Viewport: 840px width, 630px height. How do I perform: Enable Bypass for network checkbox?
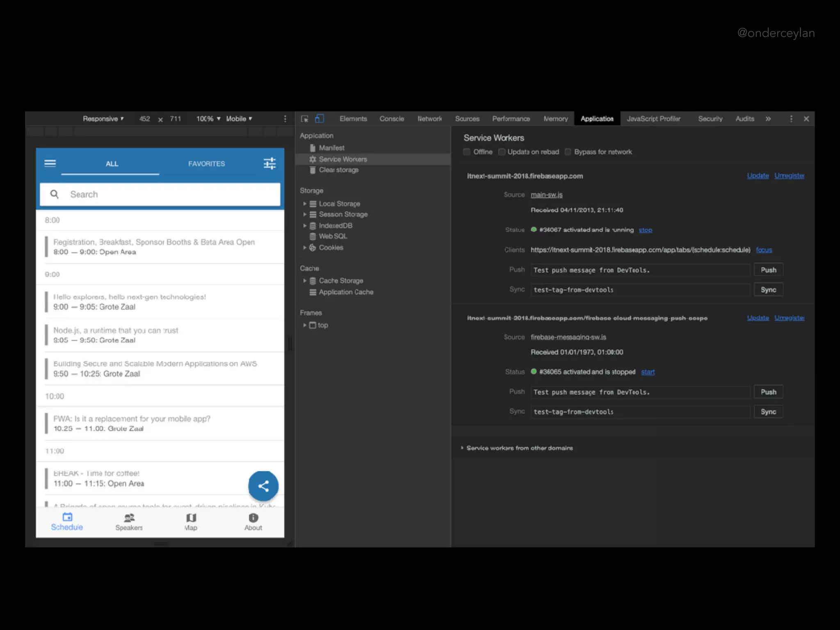point(568,152)
